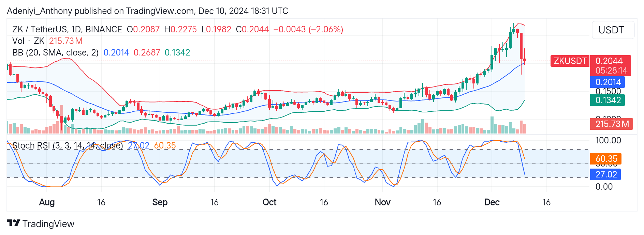
Task: Click the green 0.1342 lower band label
Action: pyautogui.click(x=608, y=100)
